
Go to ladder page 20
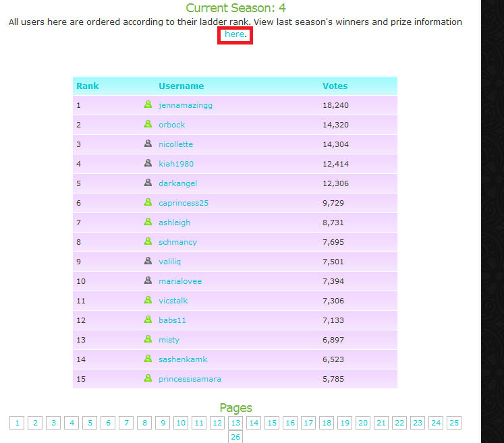(363, 423)
